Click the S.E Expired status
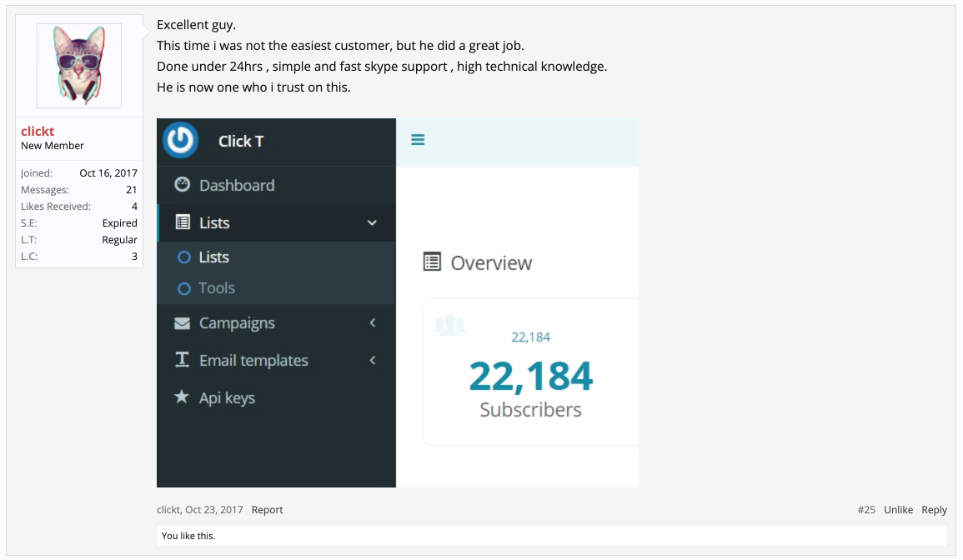The height and width of the screenshot is (560, 963). (x=120, y=222)
